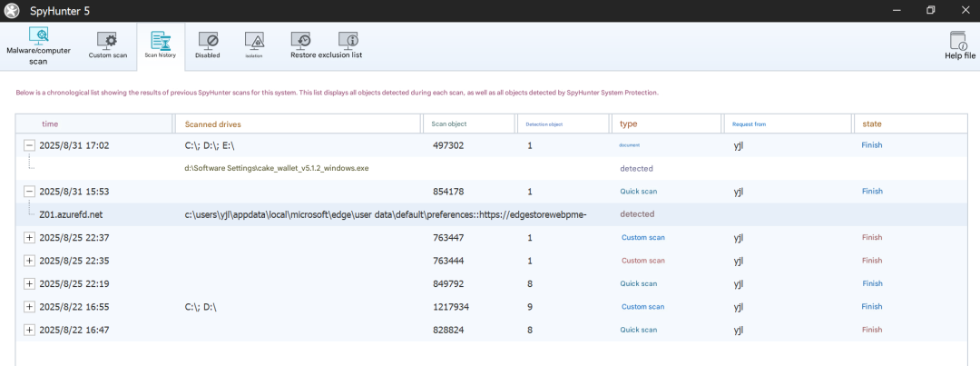980x366 pixels.
Task: Click the SpyHunter logo icon in title bar
Action: (x=12, y=11)
